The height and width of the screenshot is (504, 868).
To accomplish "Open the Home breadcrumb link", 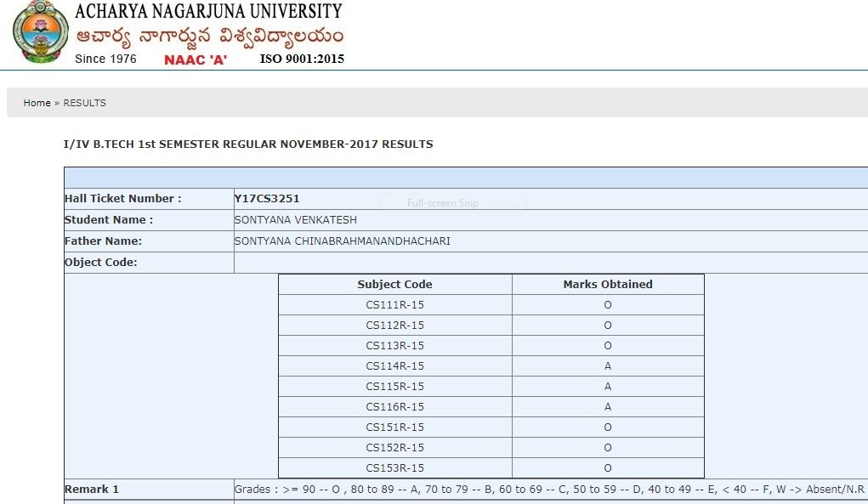I will (x=37, y=103).
